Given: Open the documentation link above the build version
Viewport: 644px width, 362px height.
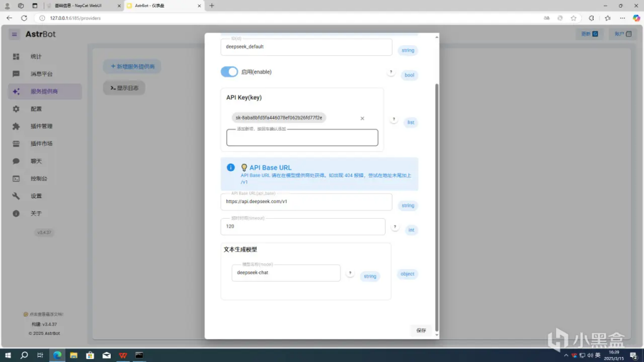Looking at the screenshot, I should coord(43,314).
